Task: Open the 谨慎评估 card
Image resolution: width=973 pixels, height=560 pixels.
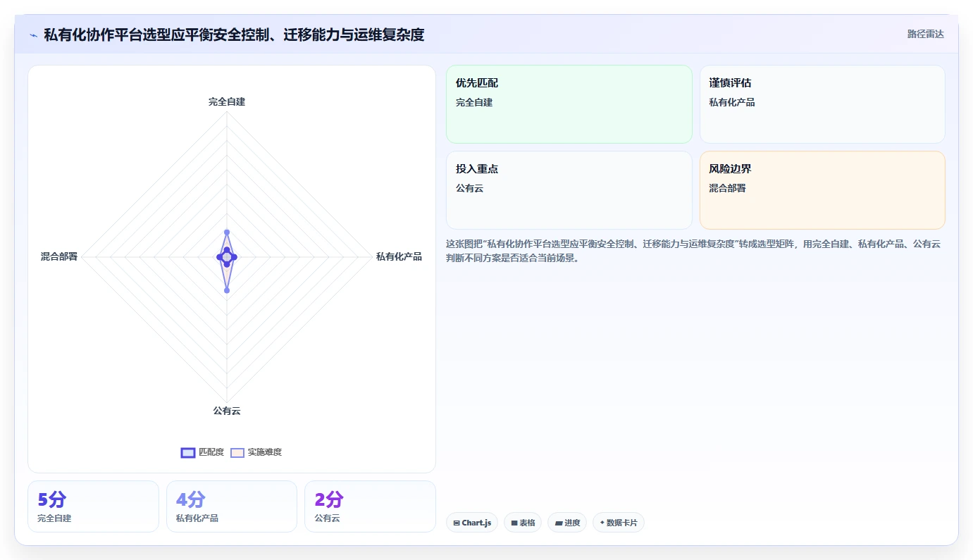Action: click(822, 104)
